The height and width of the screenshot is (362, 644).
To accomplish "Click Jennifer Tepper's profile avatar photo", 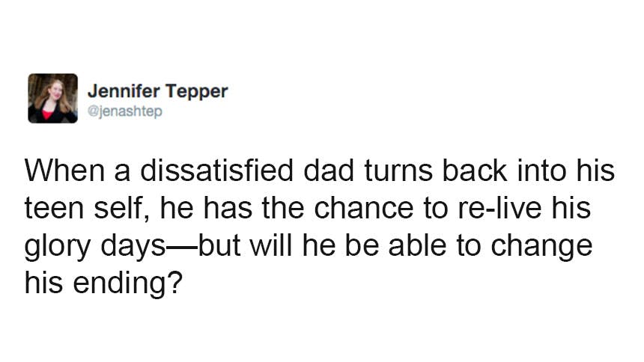I will tap(52, 98).
